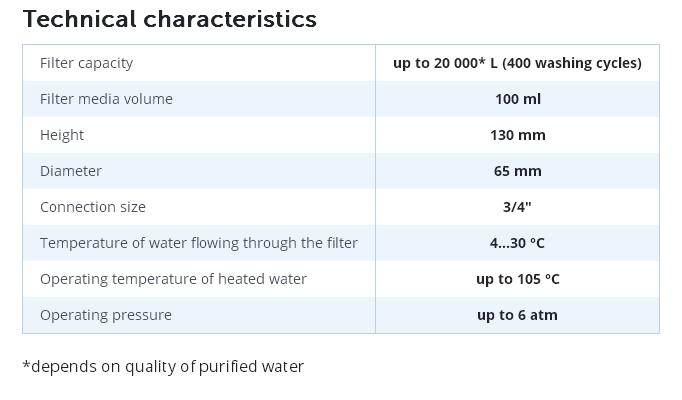Click the 100 ml value

(x=518, y=99)
